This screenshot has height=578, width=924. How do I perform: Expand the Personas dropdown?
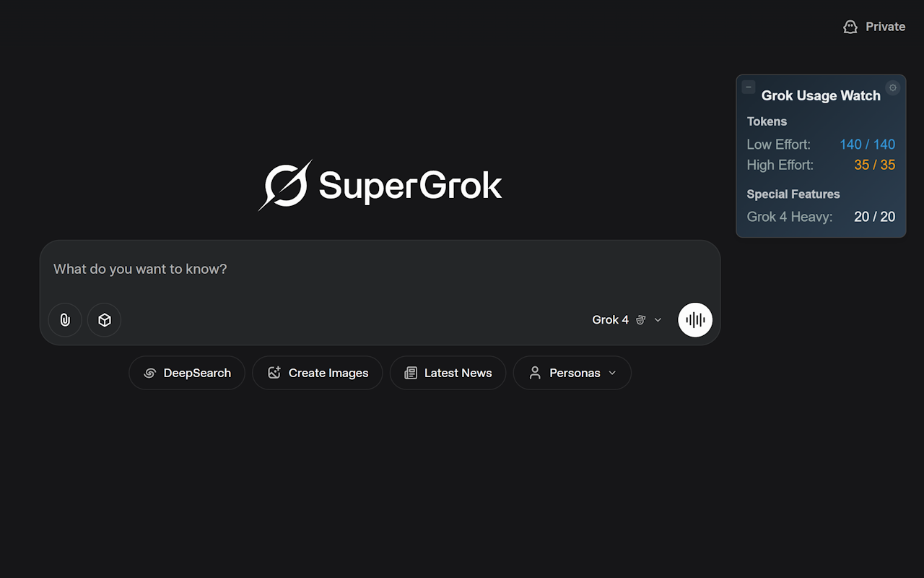tap(612, 373)
